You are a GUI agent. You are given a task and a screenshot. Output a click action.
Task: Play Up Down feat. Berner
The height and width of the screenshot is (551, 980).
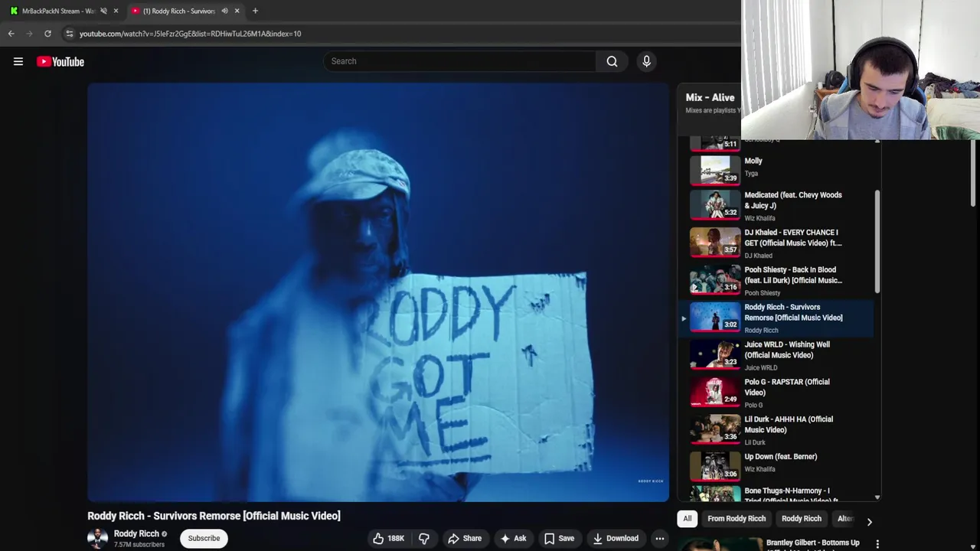(776, 467)
